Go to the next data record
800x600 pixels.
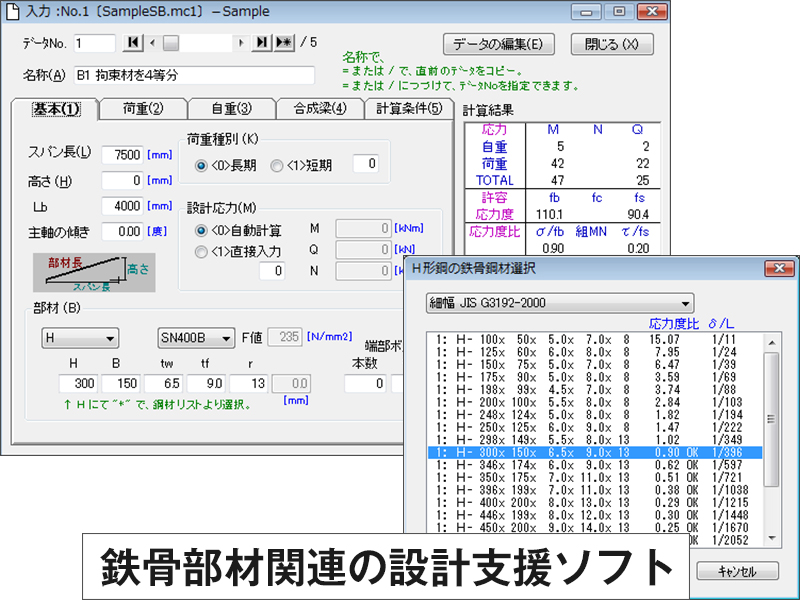tap(241, 43)
